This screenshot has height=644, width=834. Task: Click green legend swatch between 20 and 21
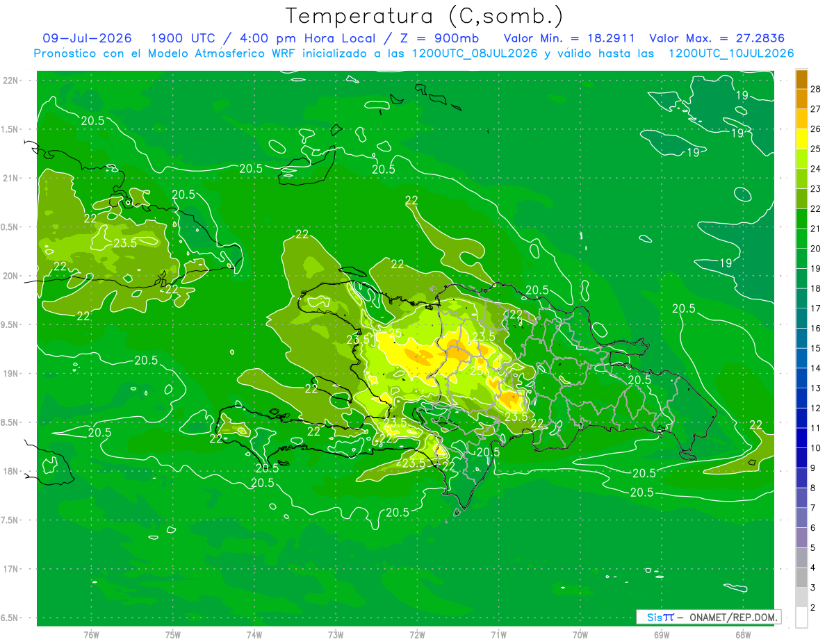tap(801, 239)
